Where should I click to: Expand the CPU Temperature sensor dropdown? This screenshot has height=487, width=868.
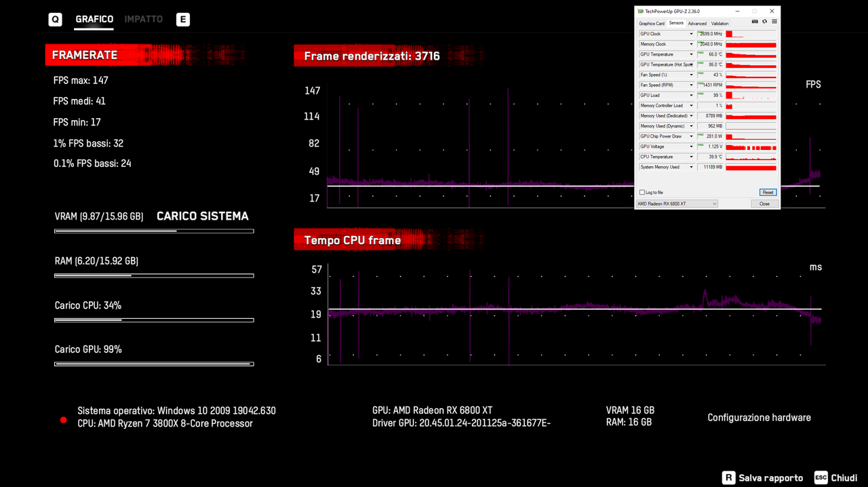tap(691, 157)
